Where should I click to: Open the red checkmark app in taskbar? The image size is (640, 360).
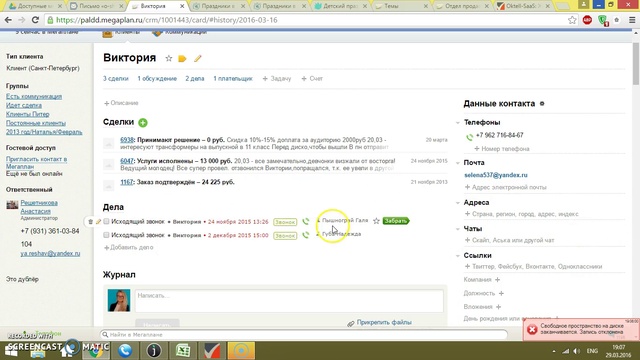coord(212,351)
